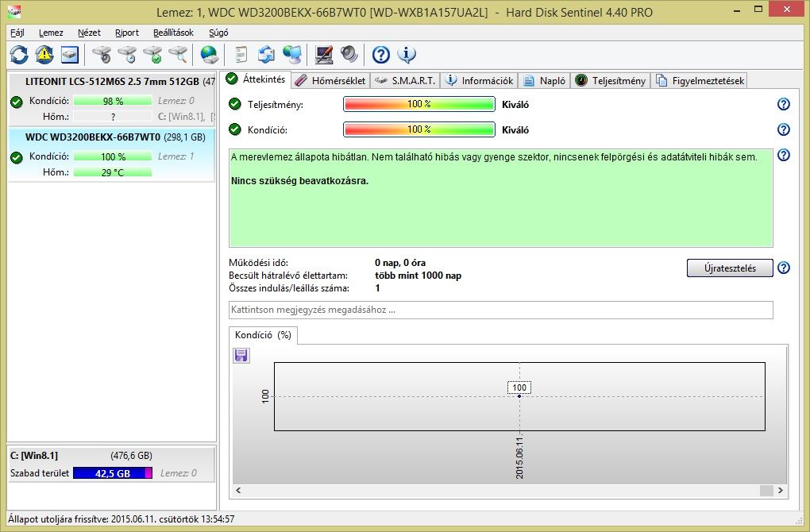
Task: Click the green check beside Teljesítmény label
Action: coord(235,104)
